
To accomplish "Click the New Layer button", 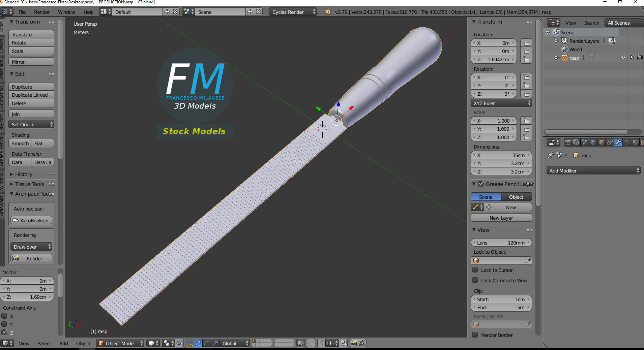I will pos(500,218).
